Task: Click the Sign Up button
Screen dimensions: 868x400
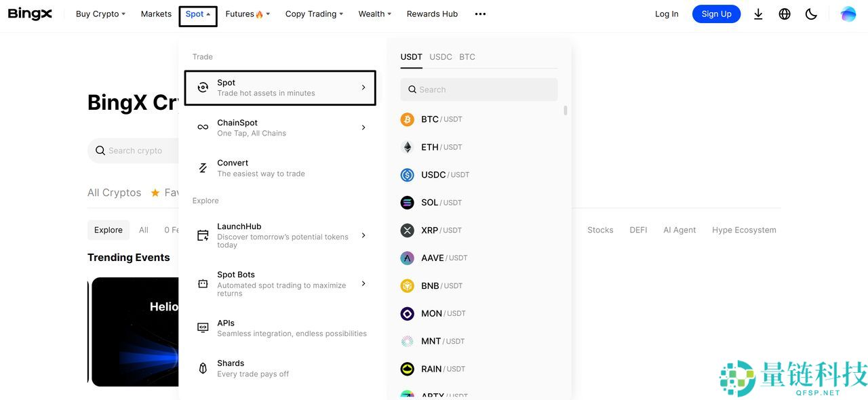Action: click(717, 14)
